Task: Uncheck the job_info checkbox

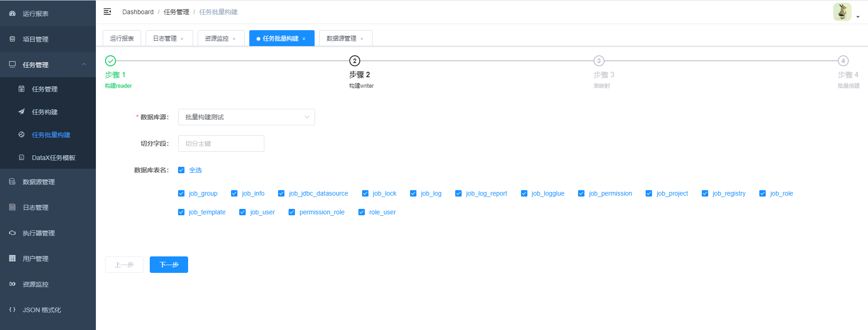Action: (234, 193)
